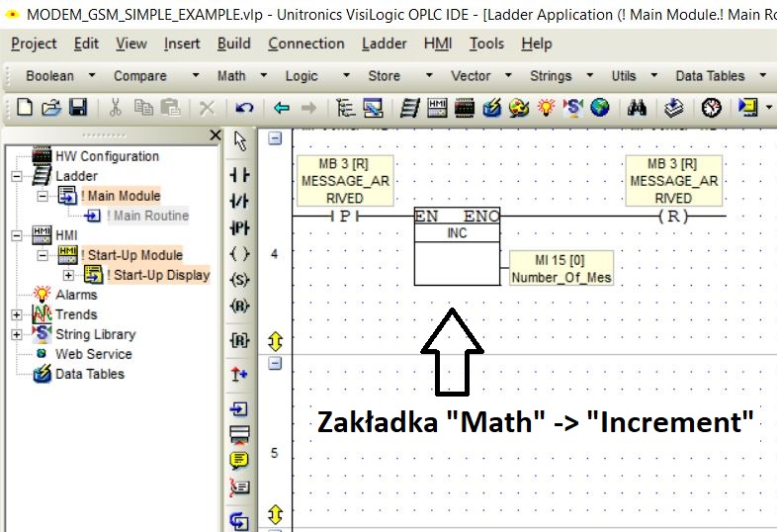Image resolution: width=777 pixels, height=532 pixels.
Task: Click the Undo arrow icon
Action: coord(244,108)
